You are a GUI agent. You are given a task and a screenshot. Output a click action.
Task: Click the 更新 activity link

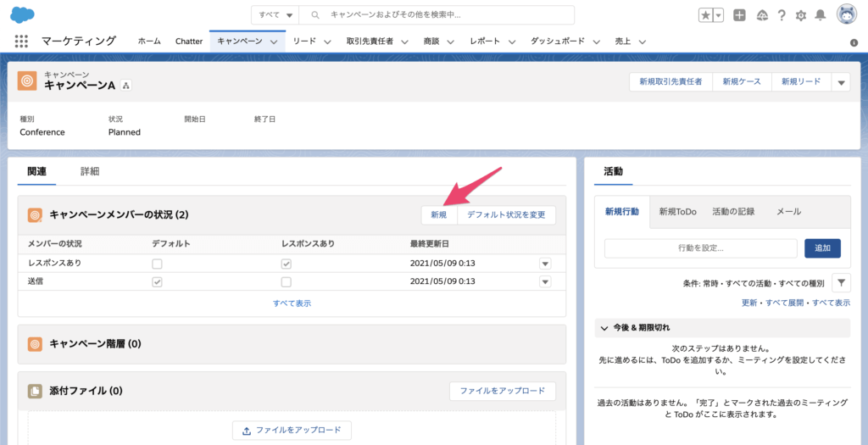click(x=749, y=303)
